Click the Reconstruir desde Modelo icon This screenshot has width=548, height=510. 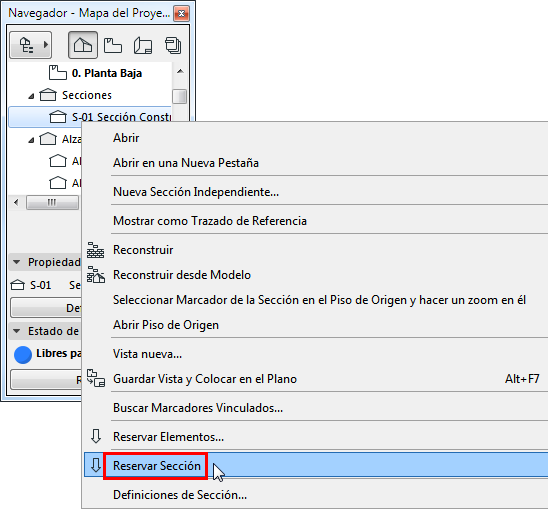click(96, 275)
